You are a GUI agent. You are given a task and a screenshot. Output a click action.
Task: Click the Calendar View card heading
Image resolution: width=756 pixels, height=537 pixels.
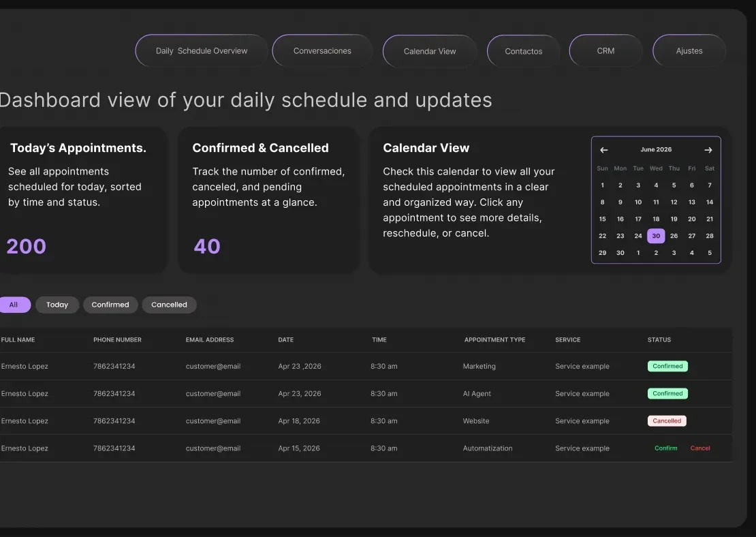tap(426, 148)
